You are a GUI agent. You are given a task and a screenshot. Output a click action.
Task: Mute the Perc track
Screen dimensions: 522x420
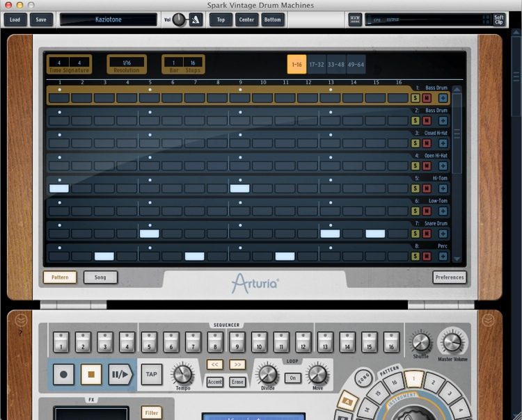coord(427,257)
